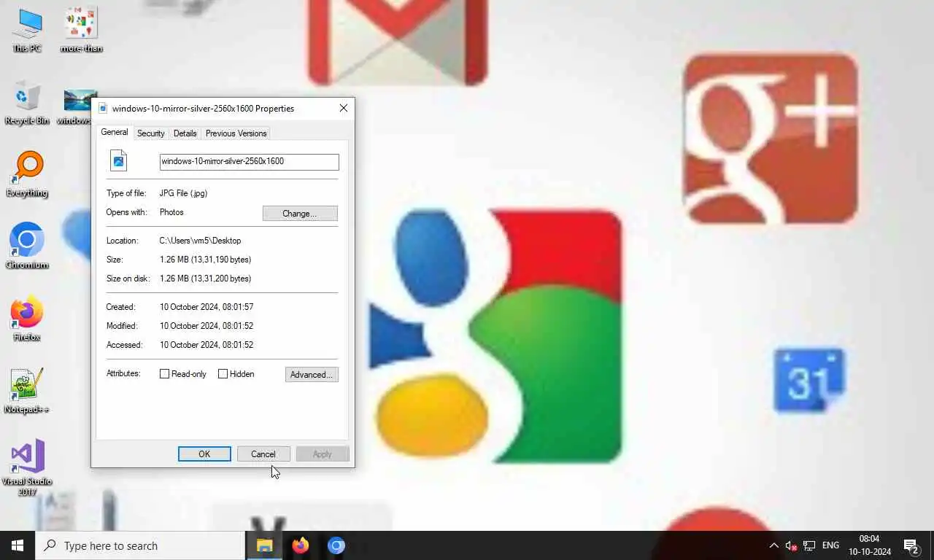The width and height of the screenshot is (934, 560).
Task: Click the file name text field
Action: click(x=249, y=161)
